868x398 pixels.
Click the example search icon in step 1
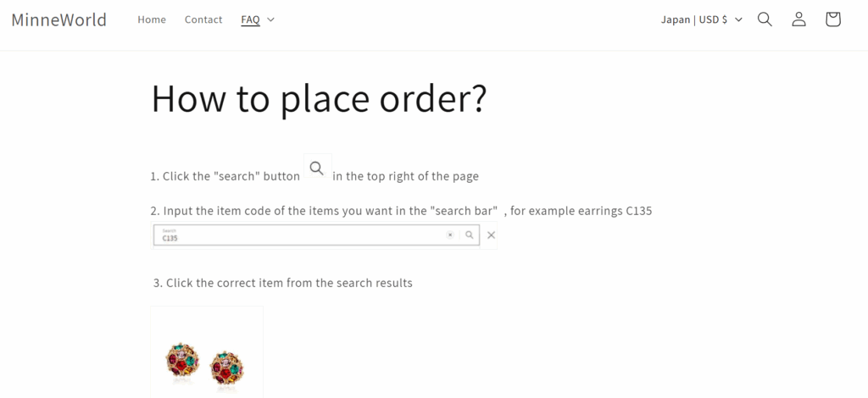[x=317, y=167]
